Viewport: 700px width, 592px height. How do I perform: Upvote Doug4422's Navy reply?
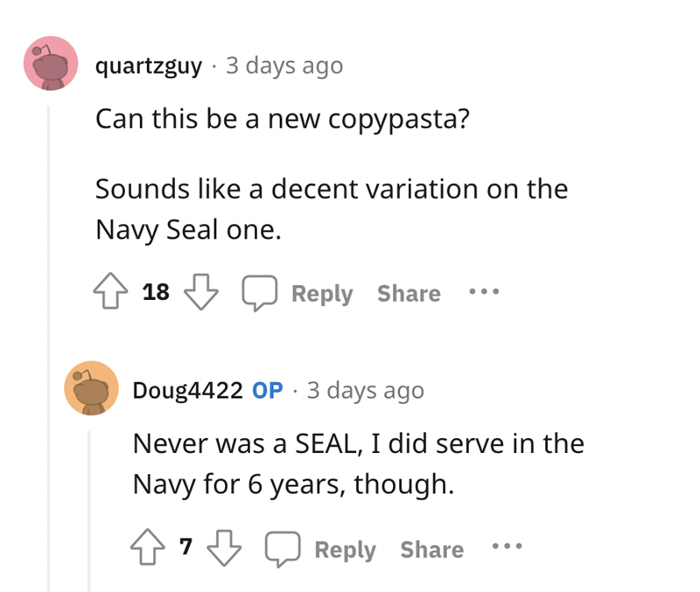(x=148, y=549)
